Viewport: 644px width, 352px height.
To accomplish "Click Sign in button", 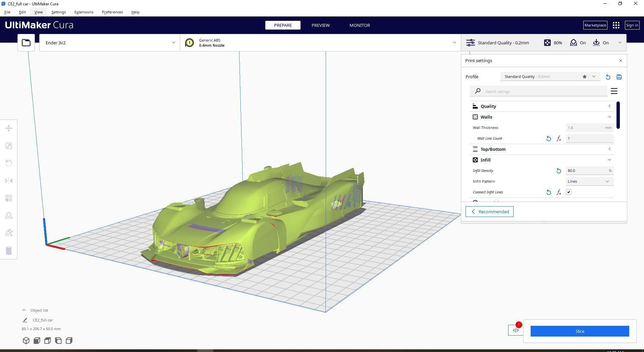I will (x=632, y=25).
